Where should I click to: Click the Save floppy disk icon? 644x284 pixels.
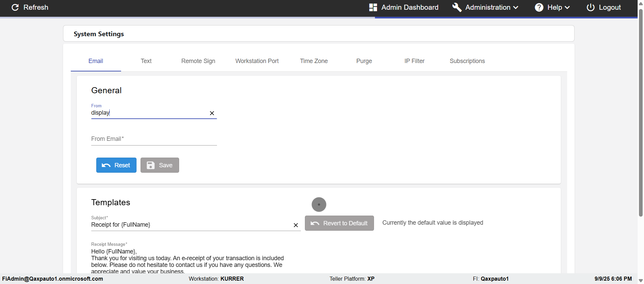pyautogui.click(x=151, y=165)
